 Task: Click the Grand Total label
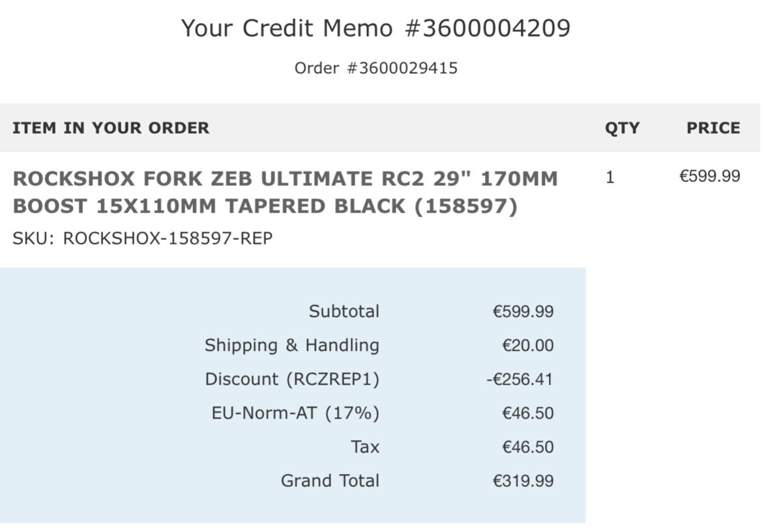(330, 481)
